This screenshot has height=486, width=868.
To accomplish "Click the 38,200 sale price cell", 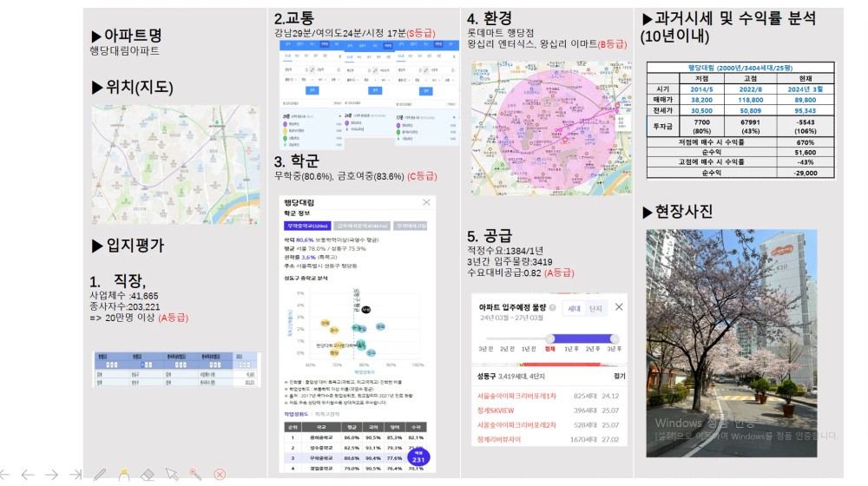I will point(701,100).
